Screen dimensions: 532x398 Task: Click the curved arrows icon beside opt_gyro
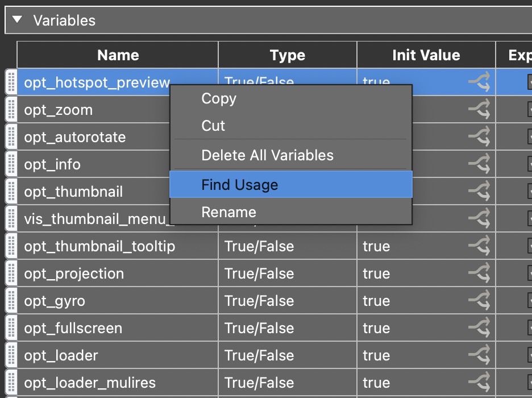[480, 301]
